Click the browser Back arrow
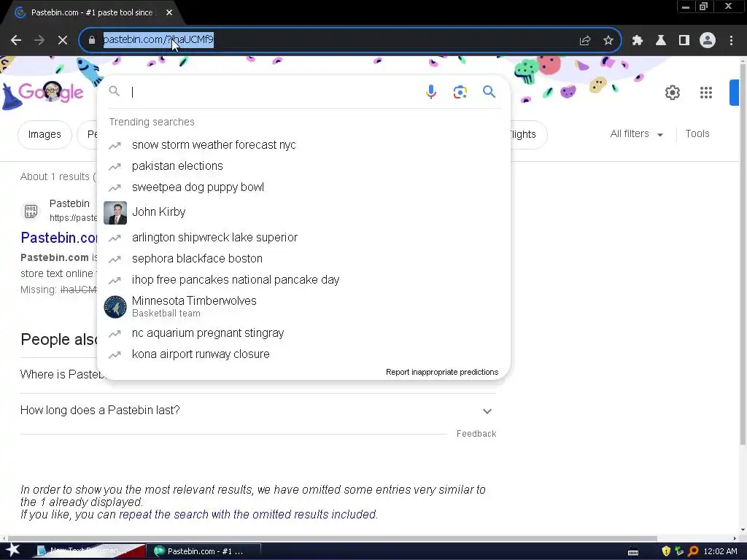The height and width of the screenshot is (560, 747). coord(16,41)
